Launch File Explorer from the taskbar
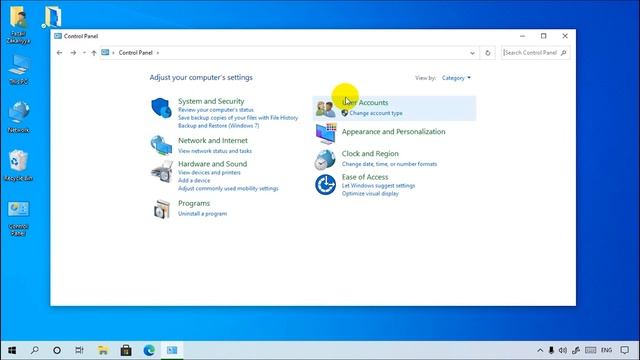 [103, 350]
